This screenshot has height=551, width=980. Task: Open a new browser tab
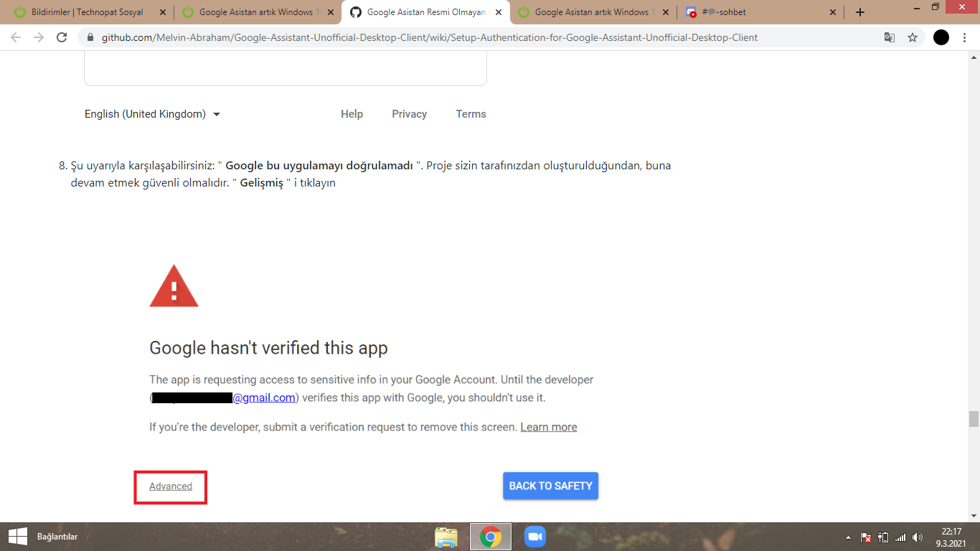click(x=860, y=12)
